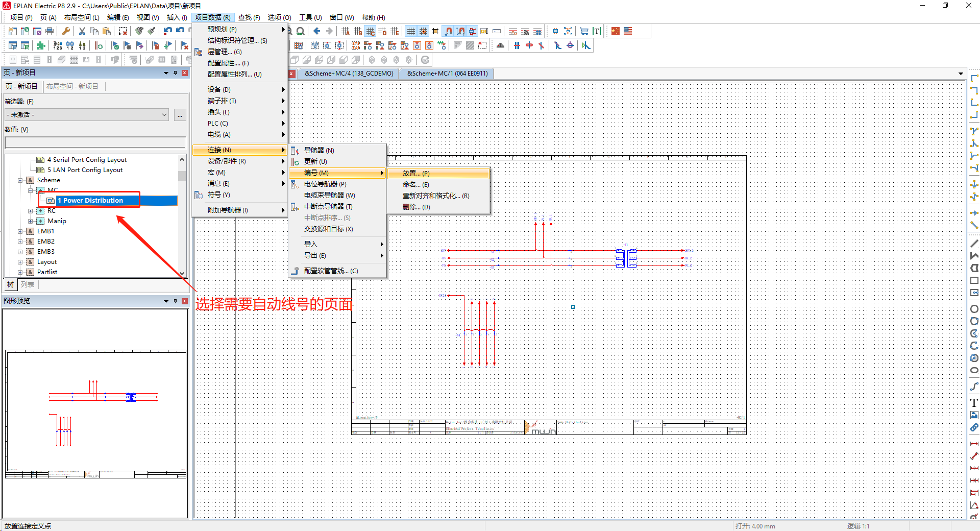Select the linear Dimension tool
Screen dimensions: 980x531
974,444
